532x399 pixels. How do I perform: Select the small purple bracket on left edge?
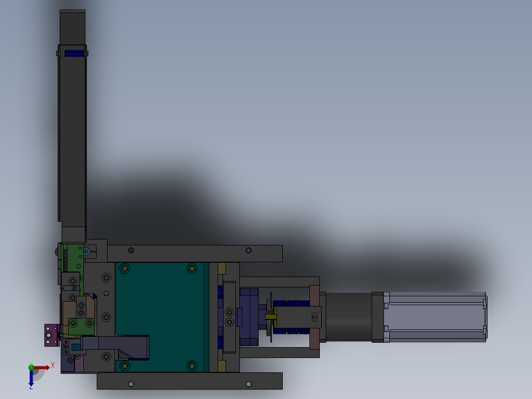[x=52, y=335]
